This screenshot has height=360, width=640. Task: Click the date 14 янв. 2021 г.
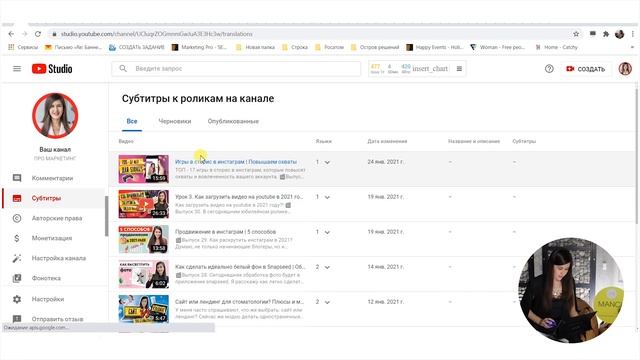[x=385, y=267]
